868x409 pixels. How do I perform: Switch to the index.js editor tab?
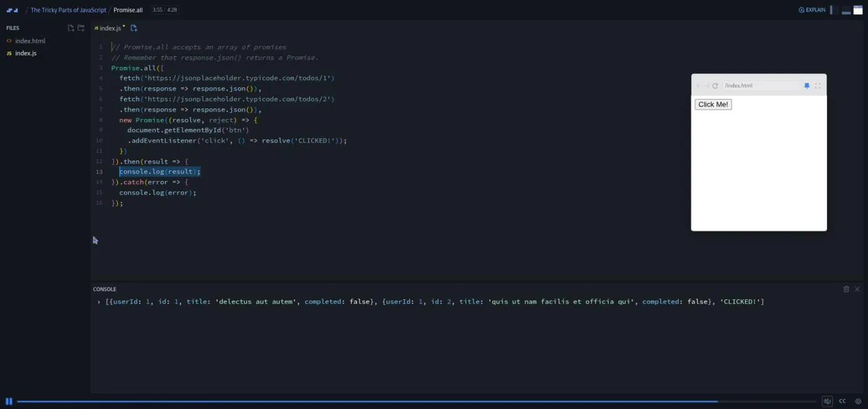[x=109, y=28]
